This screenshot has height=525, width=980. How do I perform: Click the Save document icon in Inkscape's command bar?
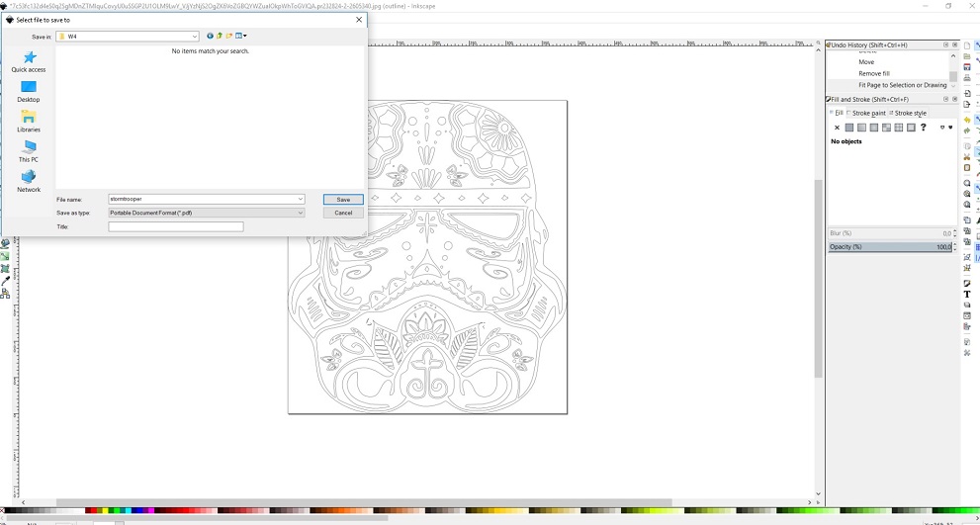[967, 67]
